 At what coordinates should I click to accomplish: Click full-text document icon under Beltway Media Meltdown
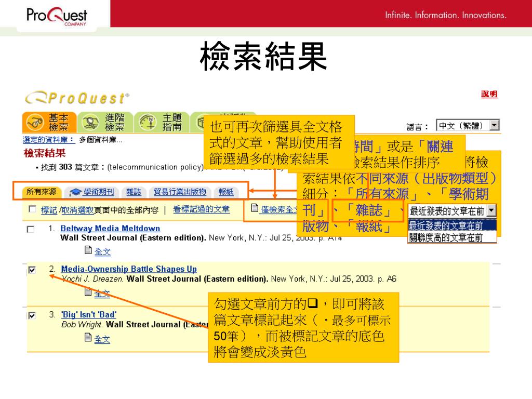pos(88,250)
